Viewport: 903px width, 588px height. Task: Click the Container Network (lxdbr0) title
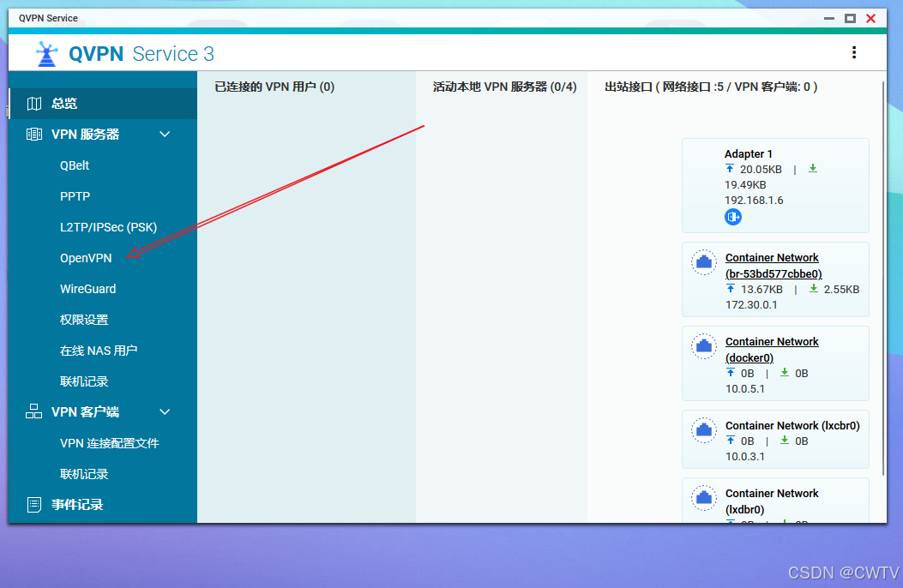point(772,501)
